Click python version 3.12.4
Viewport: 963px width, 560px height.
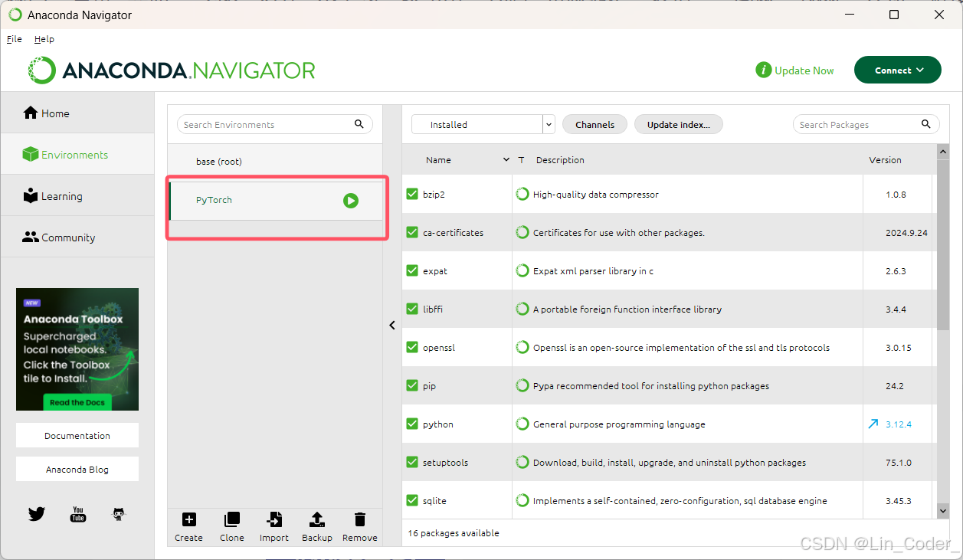(899, 424)
